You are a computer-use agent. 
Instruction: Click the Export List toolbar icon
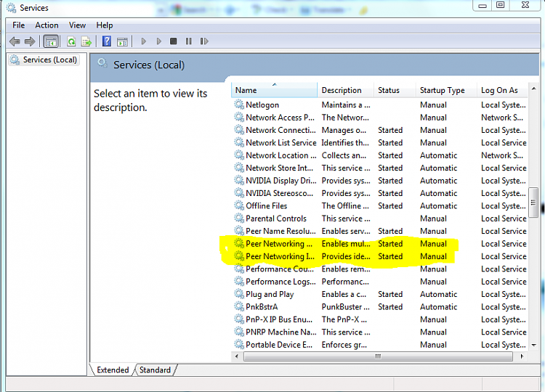click(x=86, y=41)
